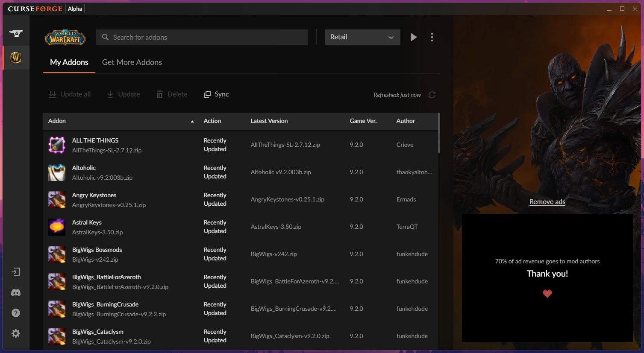Click Angry Keystones addon icon
Viewport: 644px width, 353px height.
coord(57,200)
